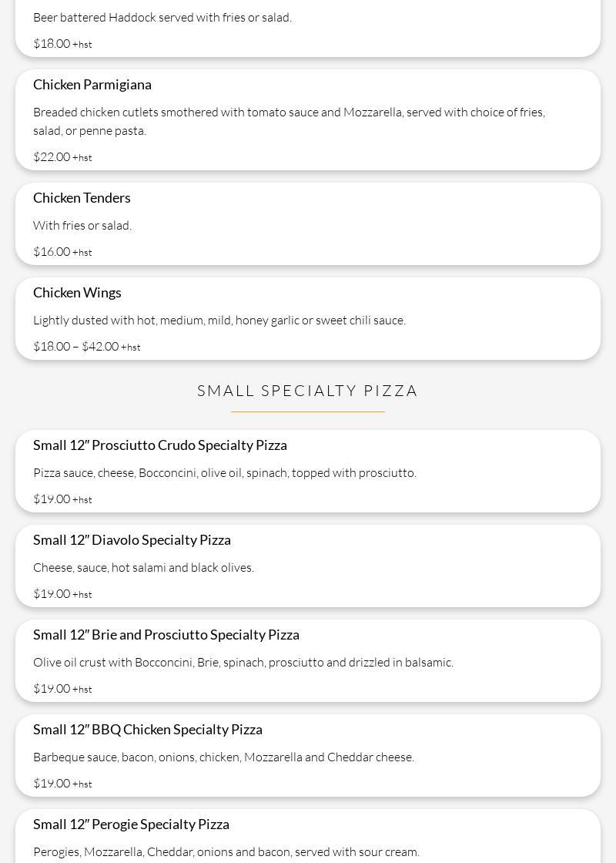The width and height of the screenshot is (616, 863).
Task: Click the Brie and Prosciutto pizza description
Action: coord(243,662)
